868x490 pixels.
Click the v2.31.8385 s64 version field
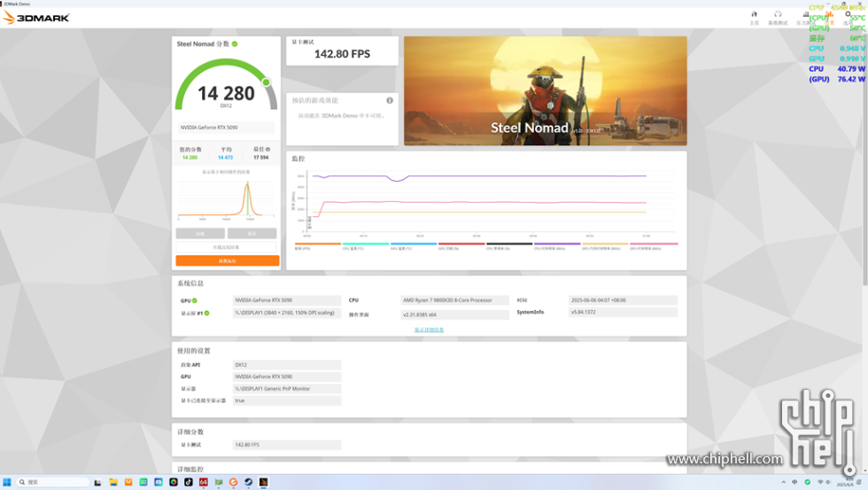pos(454,315)
